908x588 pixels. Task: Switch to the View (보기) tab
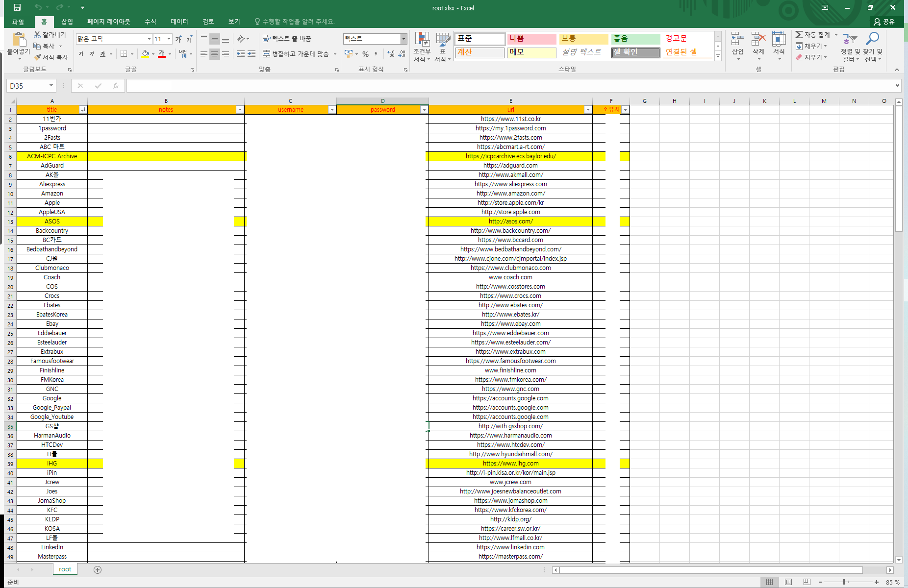coord(234,22)
